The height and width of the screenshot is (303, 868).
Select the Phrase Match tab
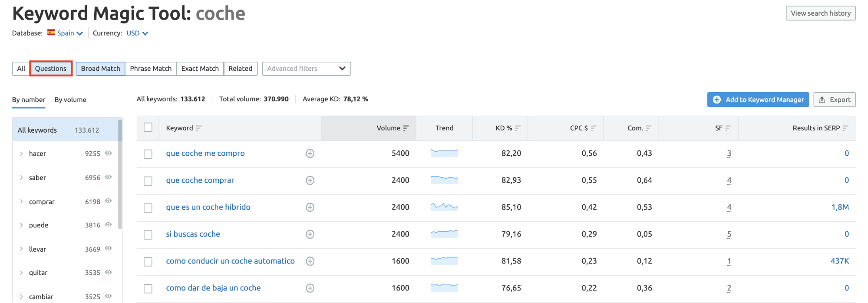(151, 69)
